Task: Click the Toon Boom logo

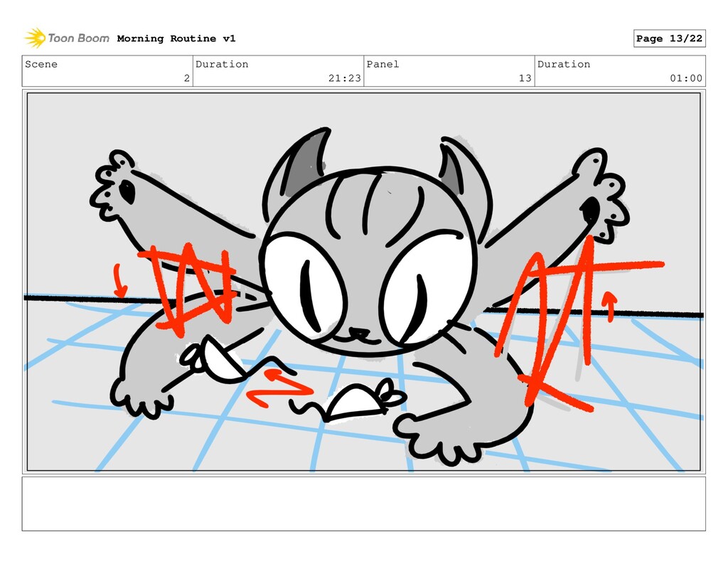Action: [67, 38]
